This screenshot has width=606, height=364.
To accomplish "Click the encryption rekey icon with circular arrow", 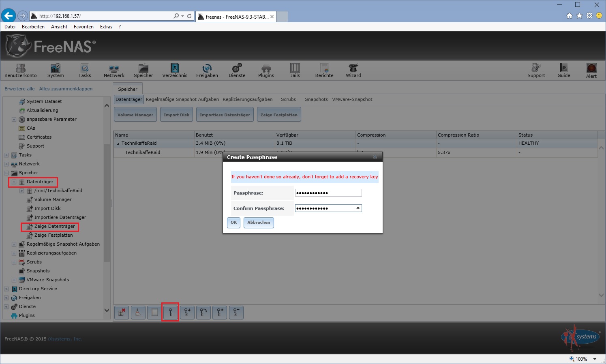I will 203,313.
